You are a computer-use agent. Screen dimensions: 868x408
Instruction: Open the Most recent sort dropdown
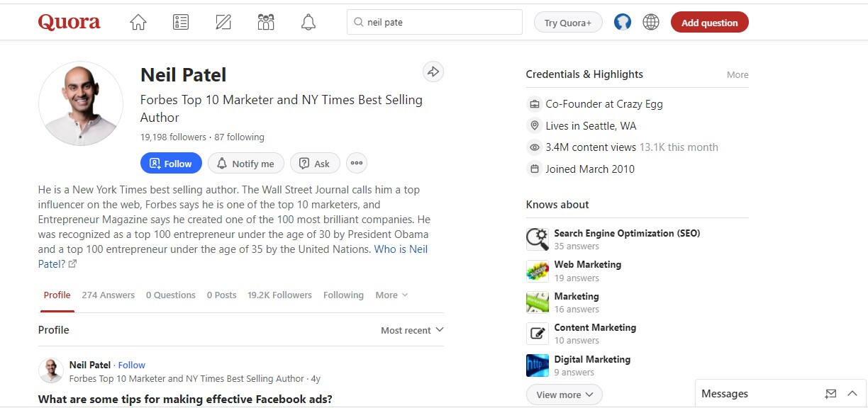412,330
